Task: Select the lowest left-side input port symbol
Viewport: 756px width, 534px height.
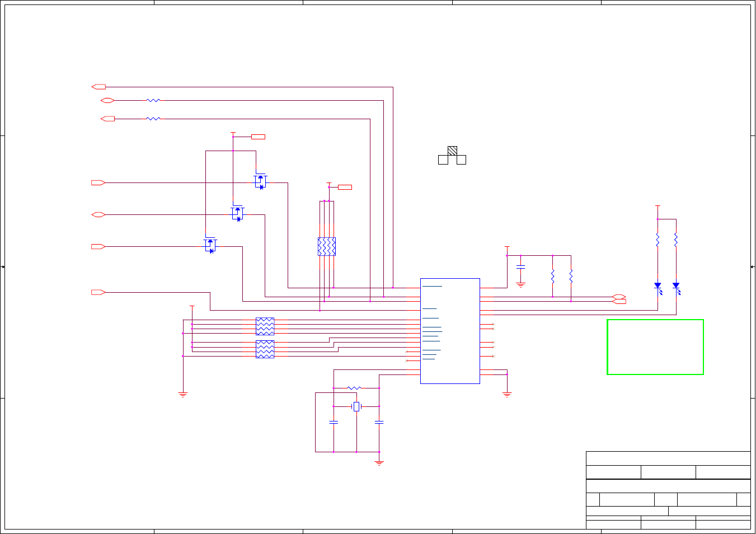Action: click(98, 292)
